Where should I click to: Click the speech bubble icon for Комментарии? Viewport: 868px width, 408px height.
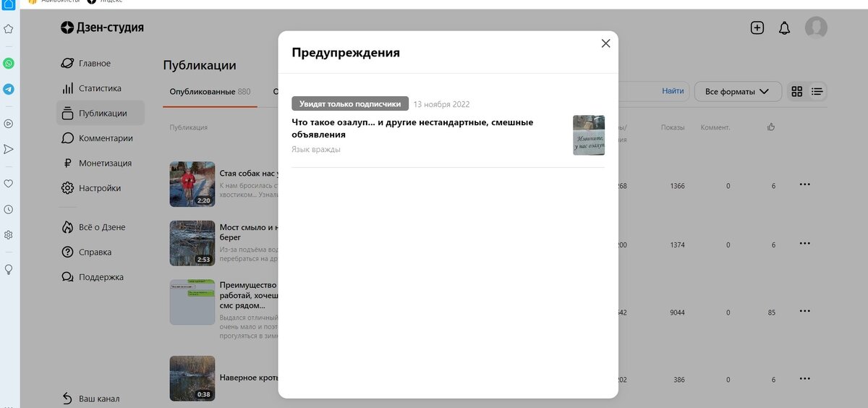click(67, 138)
